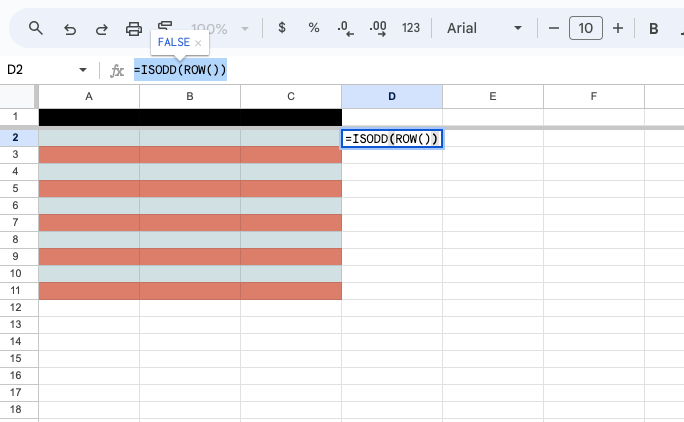Click the name box showing D2
Viewport: 684px width, 422px height.
[x=39, y=70]
